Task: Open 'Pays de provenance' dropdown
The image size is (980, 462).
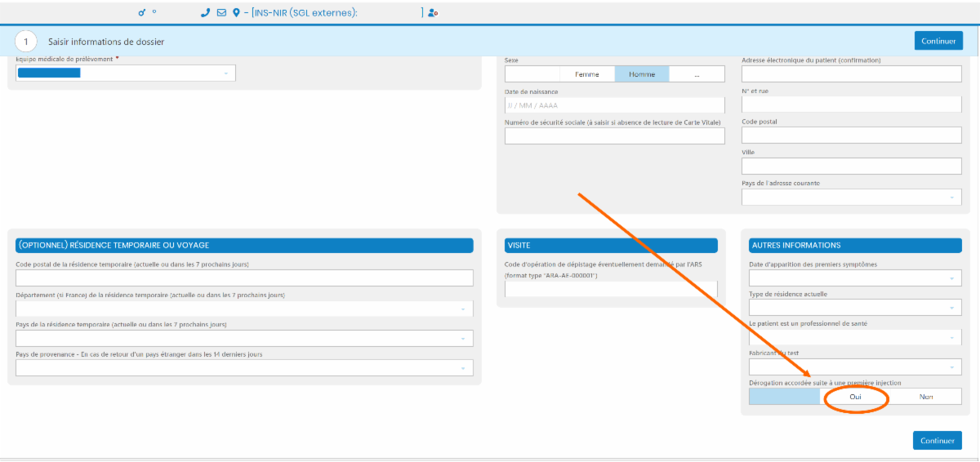Action: pyautogui.click(x=244, y=368)
